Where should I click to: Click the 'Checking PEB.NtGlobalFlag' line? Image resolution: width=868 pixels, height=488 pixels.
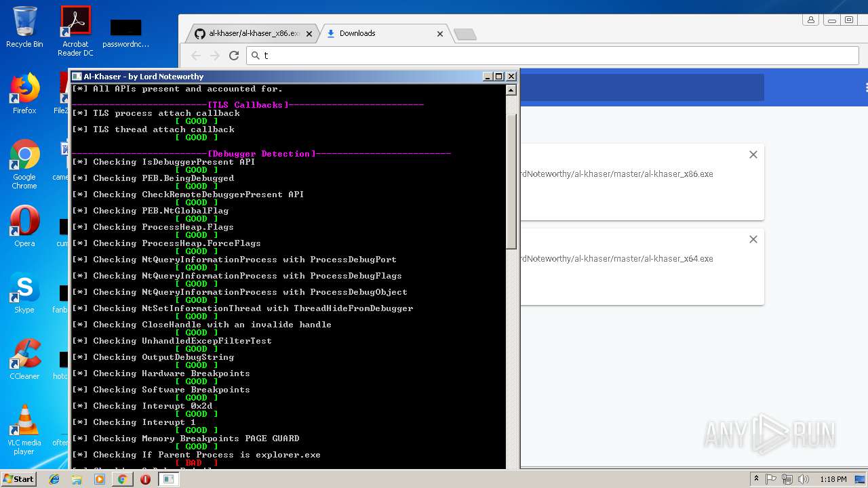click(150, 211)
